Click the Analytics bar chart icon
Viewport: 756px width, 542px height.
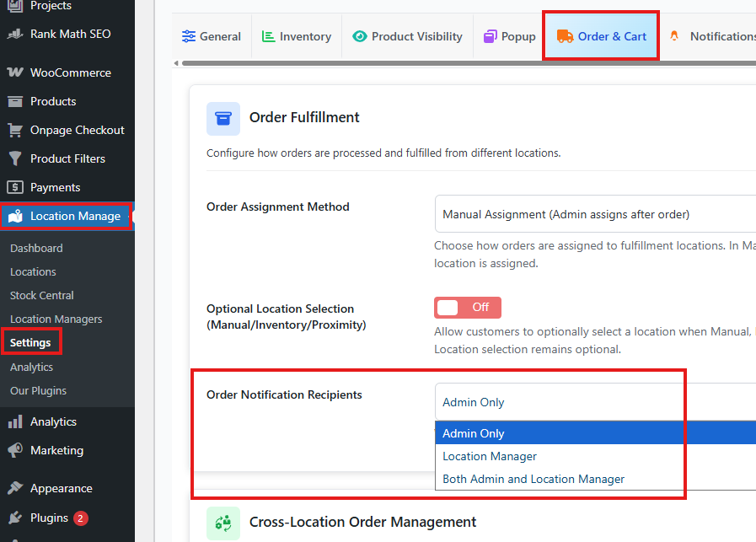coord(15,421)
